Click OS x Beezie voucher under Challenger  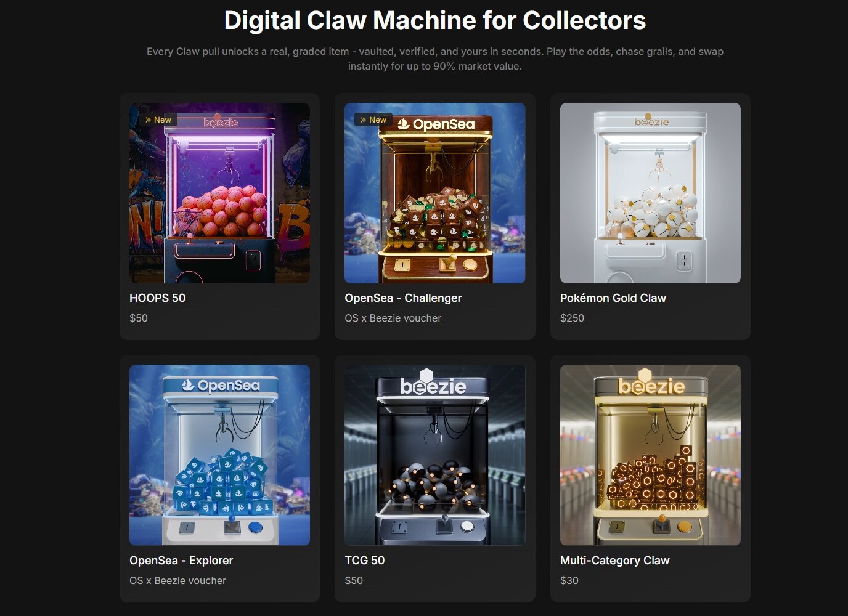(393, 318)
